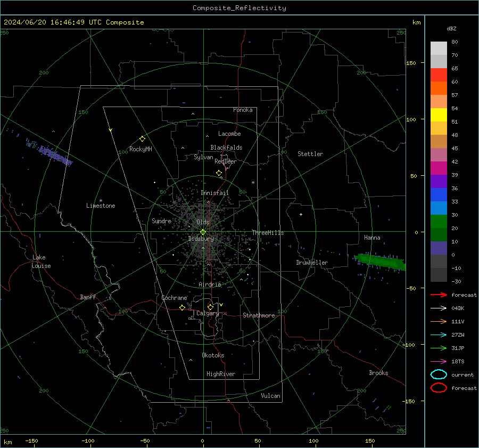Click the Composite_Reflectivity title
Screen dimensions: 479x448
[240, 8]
